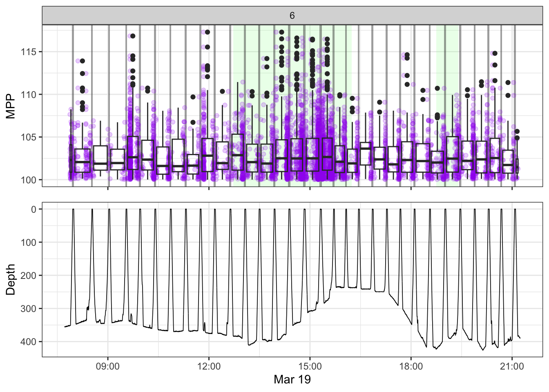Click the Mar 19 x-axis title
Screen dimensions: 549x392
(x=292, y=380)
